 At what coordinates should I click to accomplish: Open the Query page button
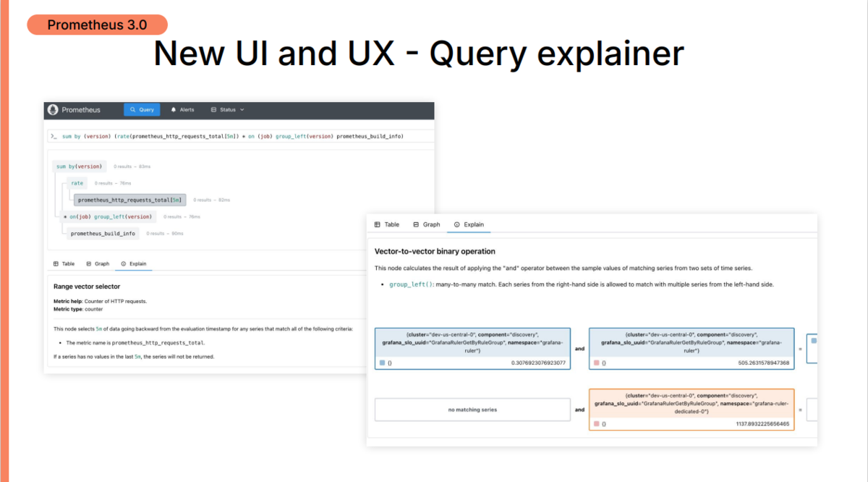pos(142,110)
